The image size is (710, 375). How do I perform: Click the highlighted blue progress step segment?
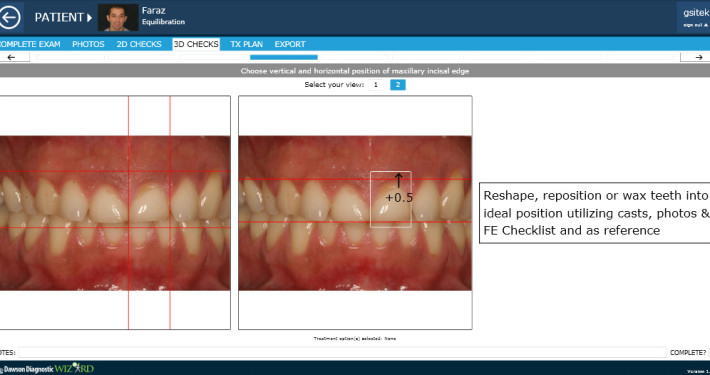coord(283,57)
